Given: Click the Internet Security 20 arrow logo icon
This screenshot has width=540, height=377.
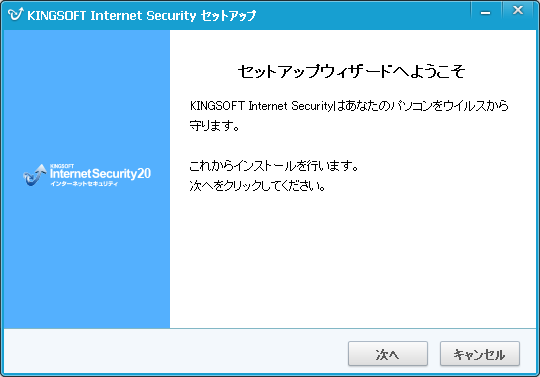Looking at the screenshot, I should [34, 175].
